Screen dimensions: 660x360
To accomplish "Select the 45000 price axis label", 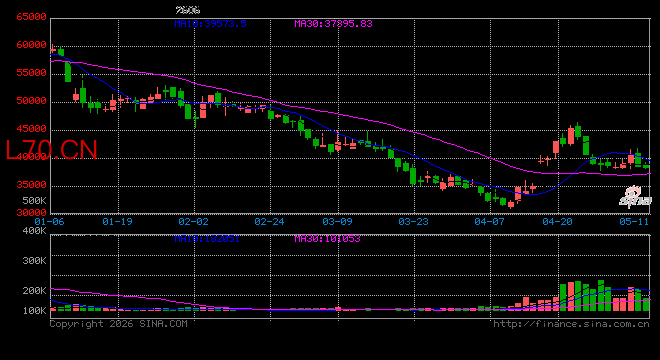I will click(31, 129).
